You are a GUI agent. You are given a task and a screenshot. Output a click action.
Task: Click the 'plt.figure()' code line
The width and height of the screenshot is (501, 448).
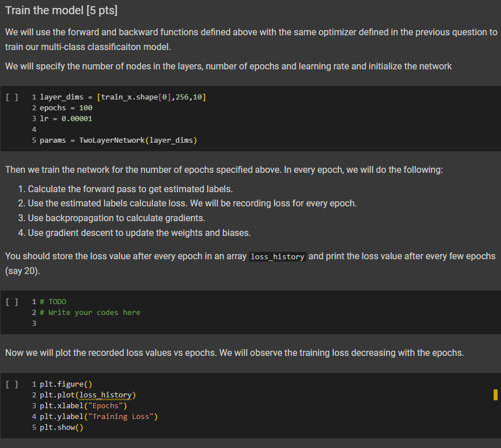click(x=66, y=384)
